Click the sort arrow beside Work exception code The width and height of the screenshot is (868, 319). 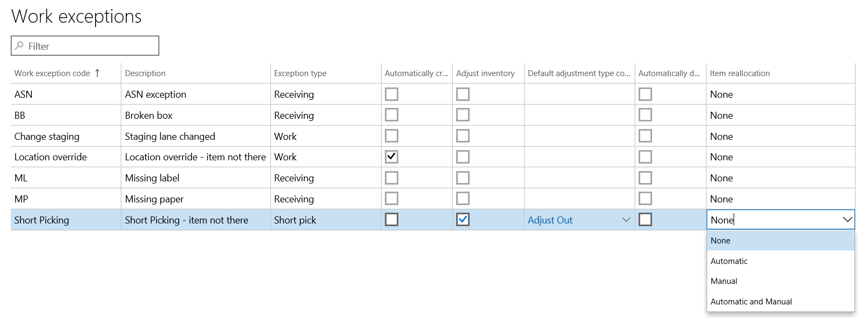click(x=97, y=73)
